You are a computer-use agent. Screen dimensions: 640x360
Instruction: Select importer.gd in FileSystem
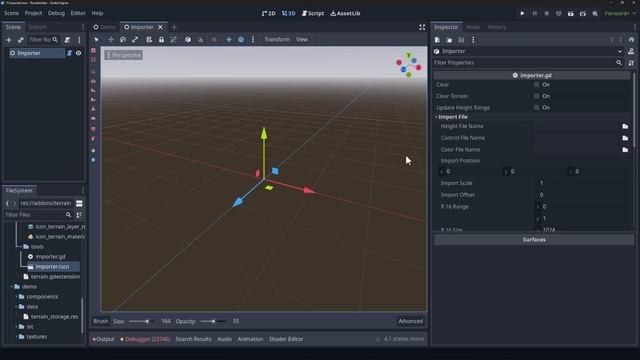click(50, 257)
